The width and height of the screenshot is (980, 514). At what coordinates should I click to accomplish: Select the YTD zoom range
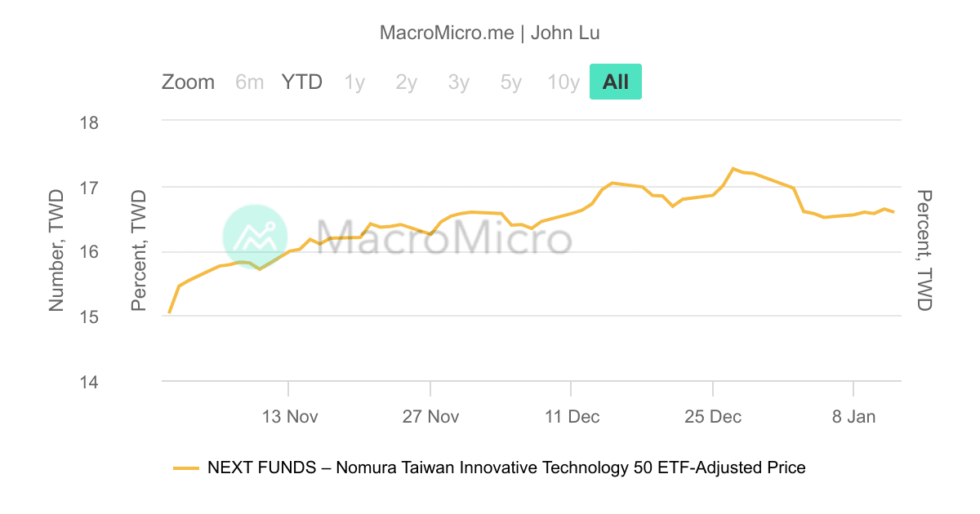pyautogui.click(x=302, y=82)
